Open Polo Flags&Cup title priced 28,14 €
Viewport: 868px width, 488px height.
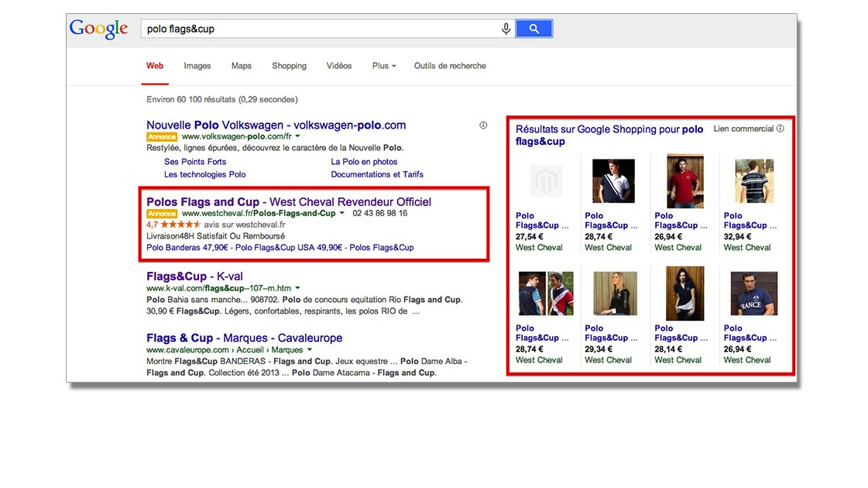pyautogui.click(x=681, y=333)
